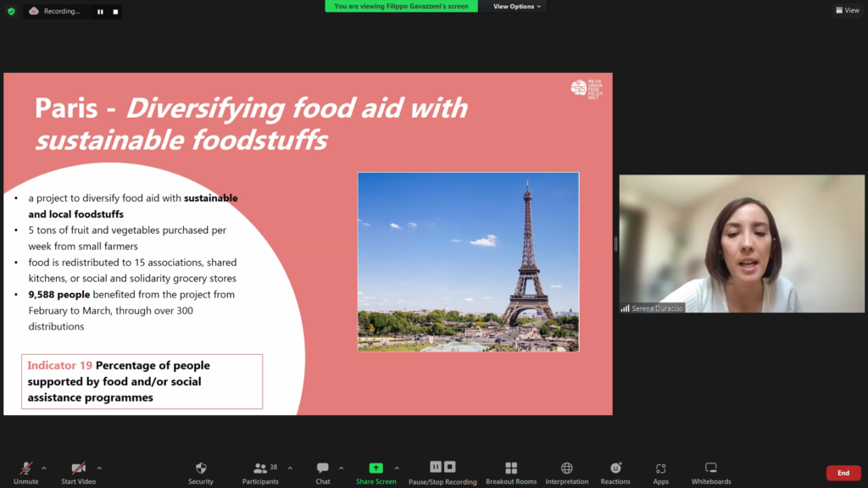Open the View layout menu
This screenshot has height=488, width=868.
[x=847, y=10]
